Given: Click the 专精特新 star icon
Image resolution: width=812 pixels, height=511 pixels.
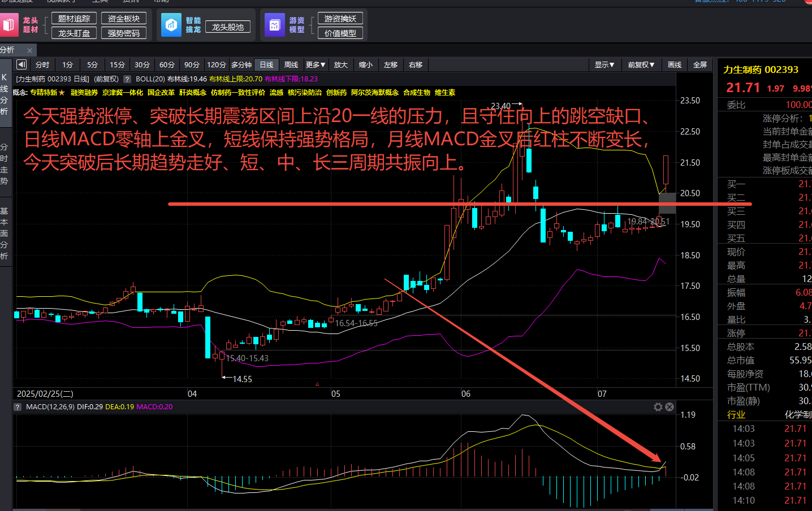Looking at the screenshot, I should click(62, 93).
